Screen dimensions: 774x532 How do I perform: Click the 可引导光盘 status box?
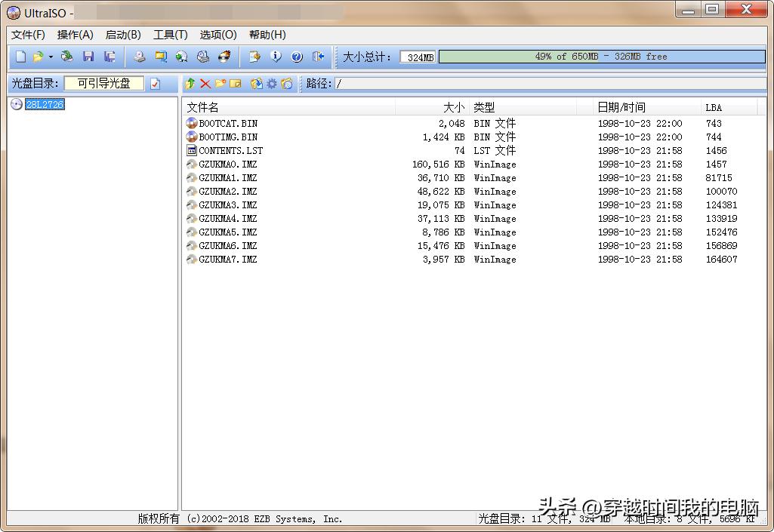103,84
